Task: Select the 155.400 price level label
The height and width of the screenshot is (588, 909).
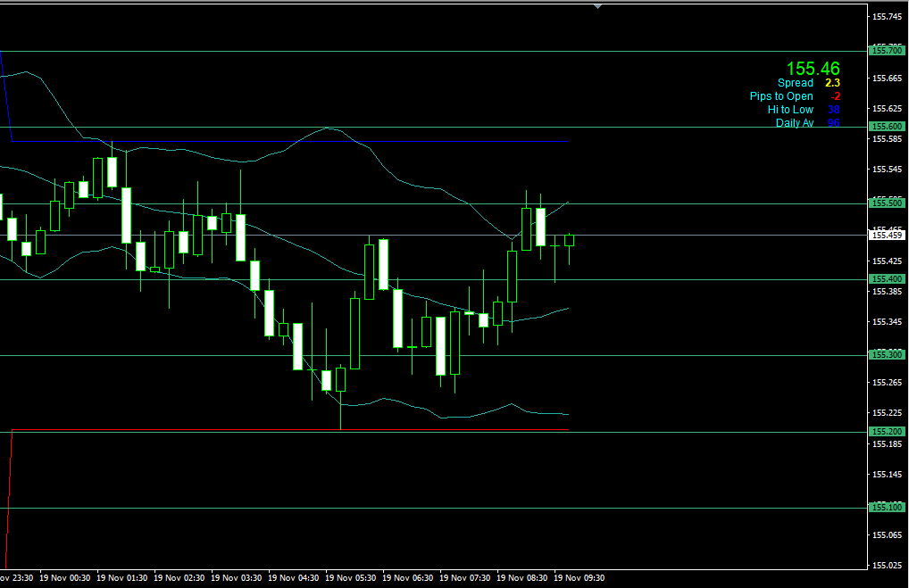Action: pos(886,279)
